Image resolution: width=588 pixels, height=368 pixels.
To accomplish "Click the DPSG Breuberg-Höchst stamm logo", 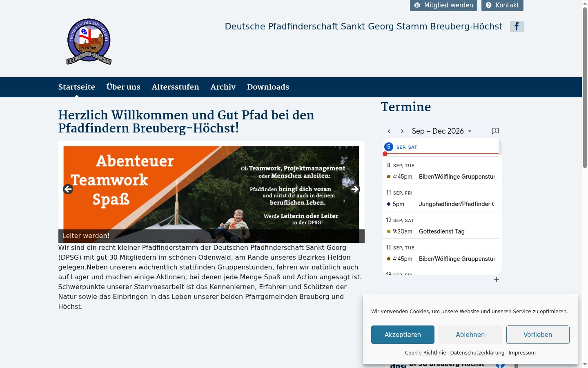I will click(x=89, y=42).
